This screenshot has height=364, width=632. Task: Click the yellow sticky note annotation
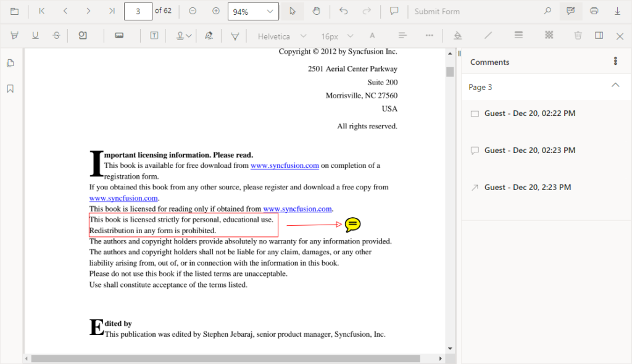pyautogui.click(x=352, y=225)
